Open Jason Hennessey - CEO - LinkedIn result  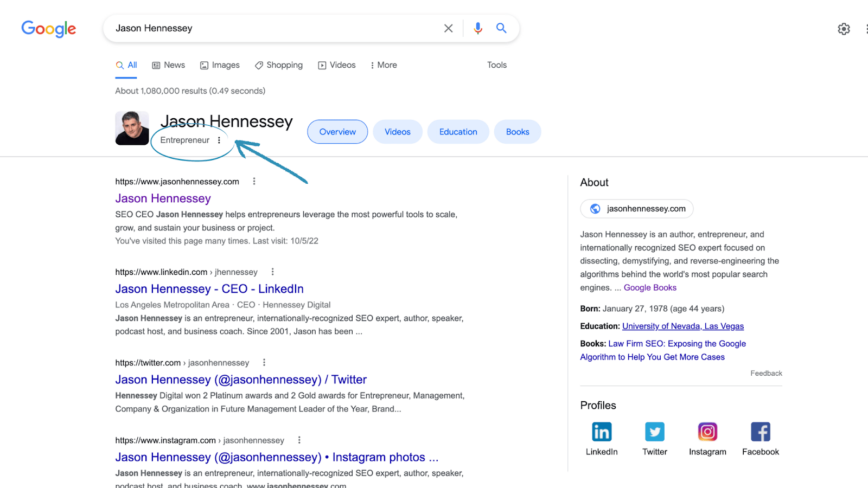pyautogui.click(x=209, y=289)
